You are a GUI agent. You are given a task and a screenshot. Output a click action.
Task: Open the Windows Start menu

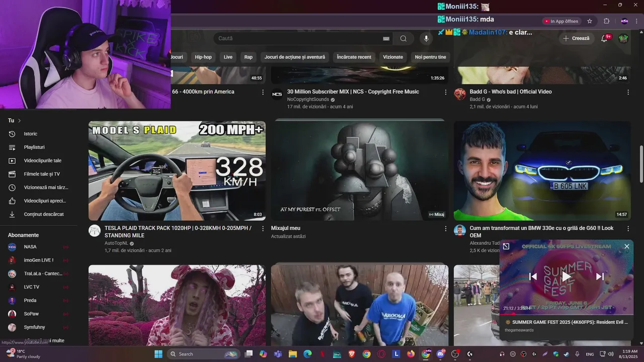click(158, 354)
